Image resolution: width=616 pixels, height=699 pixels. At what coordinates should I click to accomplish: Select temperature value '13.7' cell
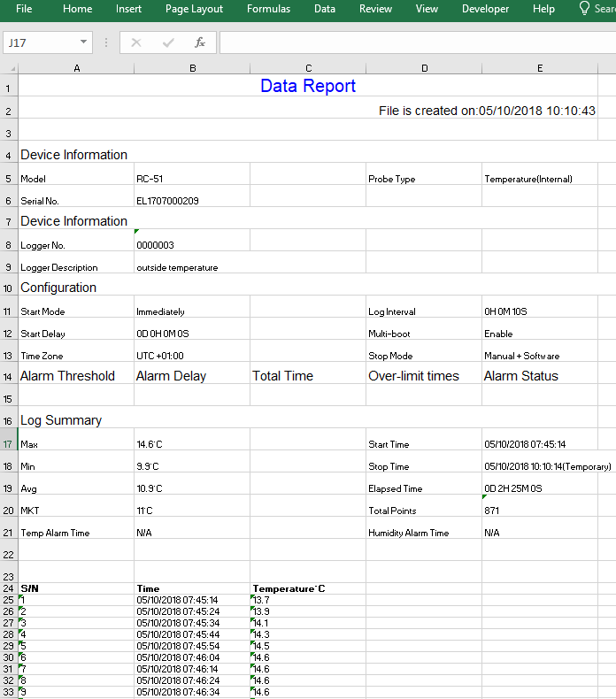click(x=308, y=600)
